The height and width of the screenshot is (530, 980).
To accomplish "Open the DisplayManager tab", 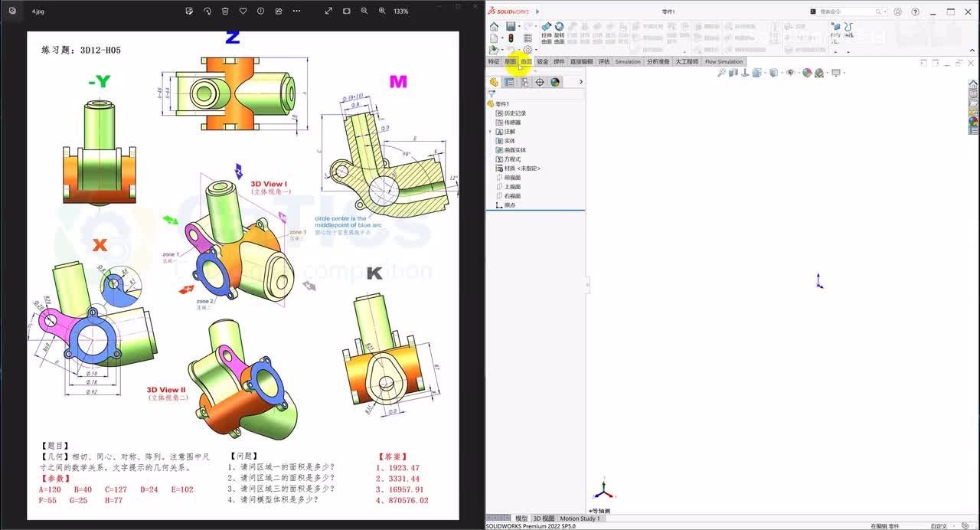I will coord(555,82).
